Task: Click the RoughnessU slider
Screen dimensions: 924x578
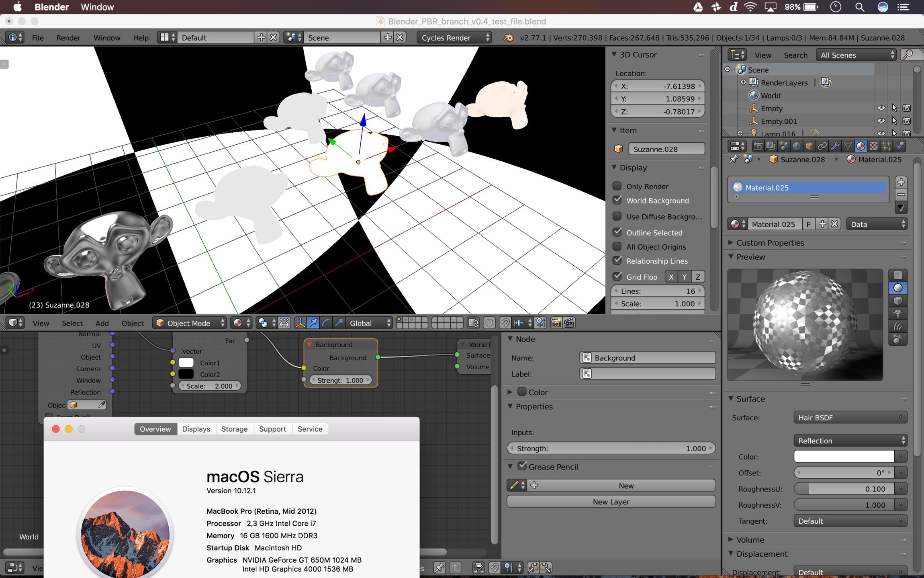Action: (844, 488)
